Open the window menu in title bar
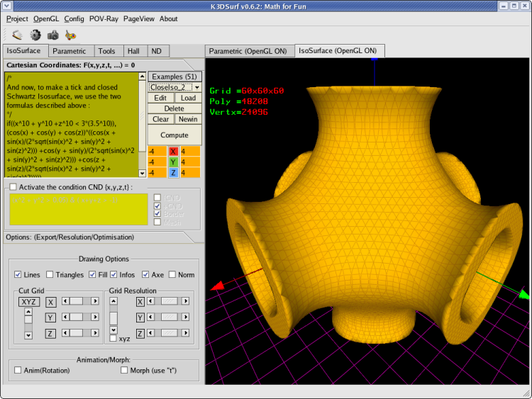Image resolution: width=532 pixels, height=399 pixels. pos(8,6)
